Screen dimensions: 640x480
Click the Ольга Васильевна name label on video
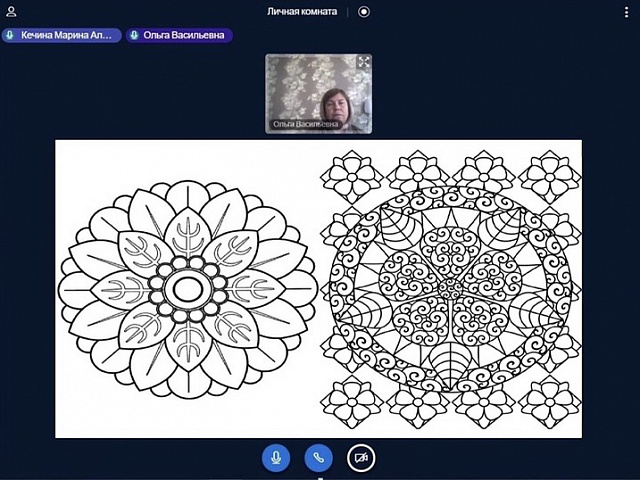[306, 124]
